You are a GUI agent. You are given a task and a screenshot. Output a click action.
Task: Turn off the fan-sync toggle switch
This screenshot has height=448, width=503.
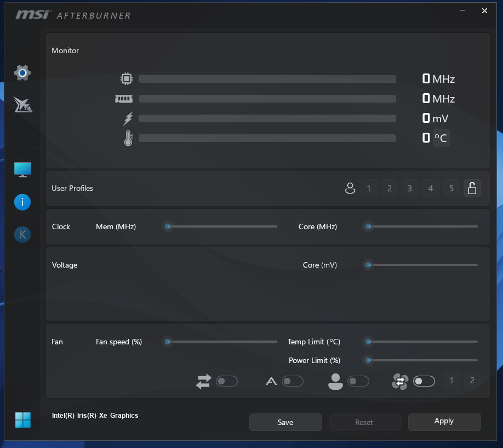point(424,381)
